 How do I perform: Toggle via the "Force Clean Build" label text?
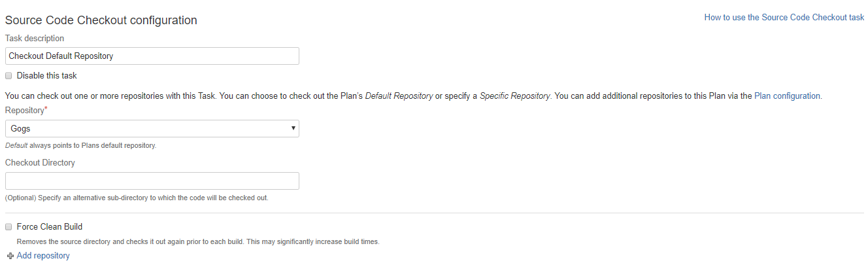[50, 227]
